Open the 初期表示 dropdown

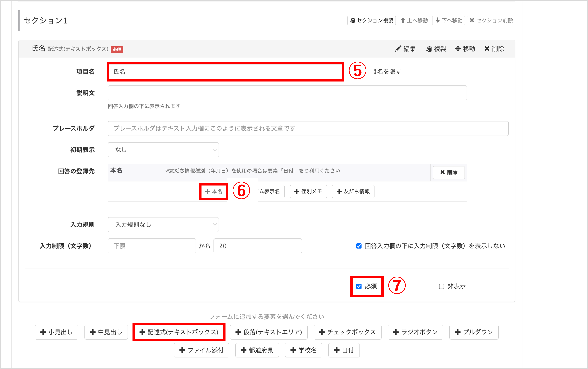coord(163,150)
